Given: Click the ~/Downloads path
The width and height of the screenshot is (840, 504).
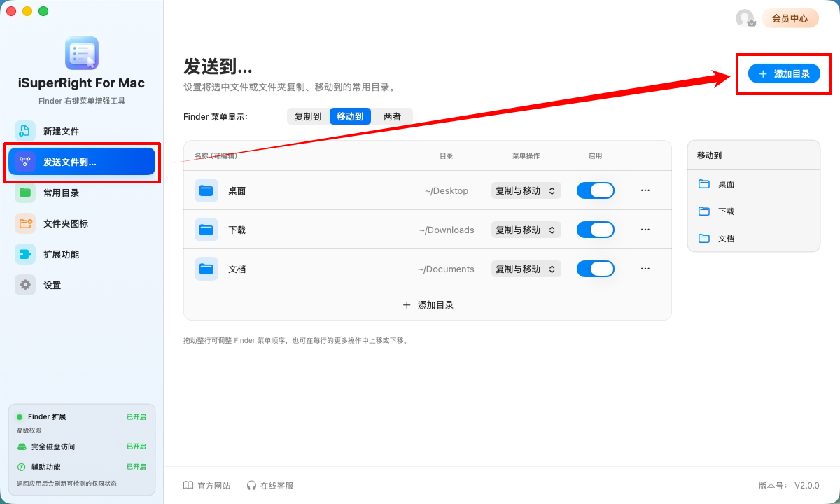Looking at the screenshot, I should tap(447, 230).
